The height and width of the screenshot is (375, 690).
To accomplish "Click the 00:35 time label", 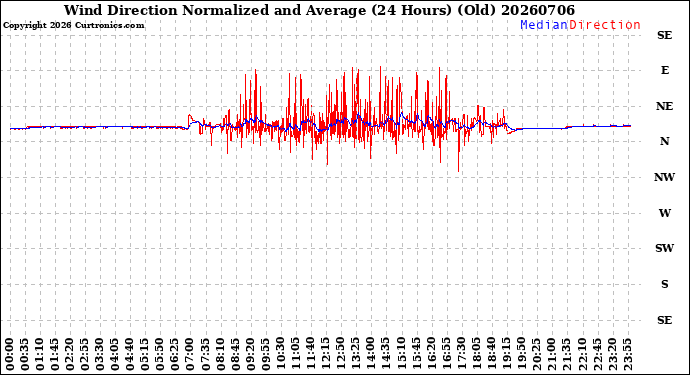I will (25, 355).
